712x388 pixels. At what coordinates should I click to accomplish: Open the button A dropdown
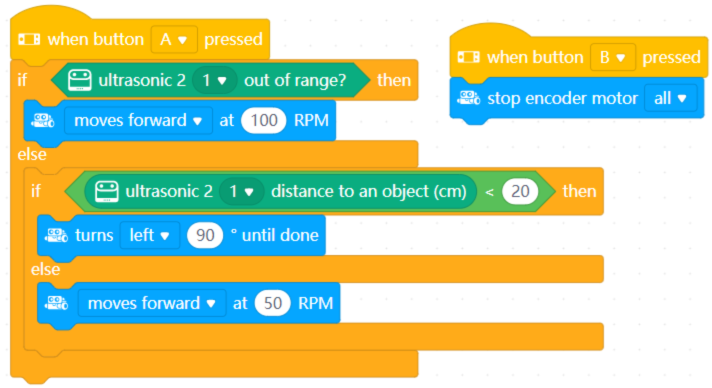pos(174,40)
